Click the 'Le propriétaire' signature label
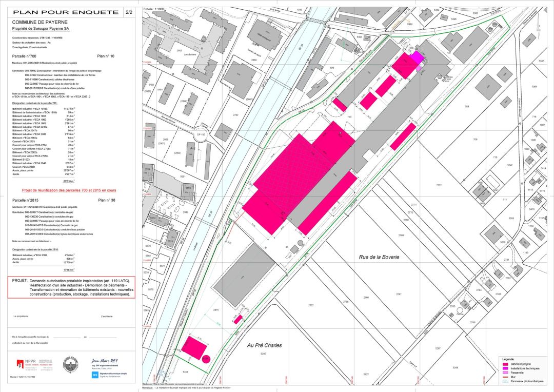 (x=21, y=317)
